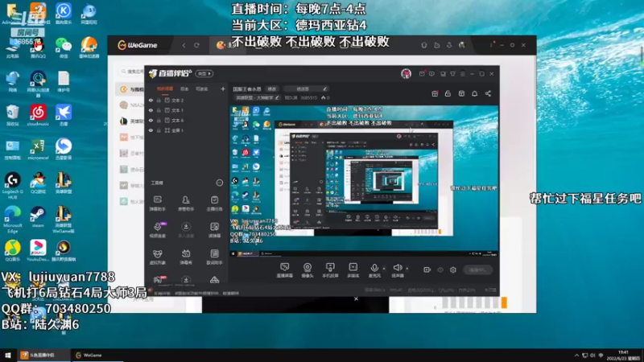The height and width of the screenshot is (362, 644).
Task: Open the mobile screen cast source
Action: (x=330, y=270)
